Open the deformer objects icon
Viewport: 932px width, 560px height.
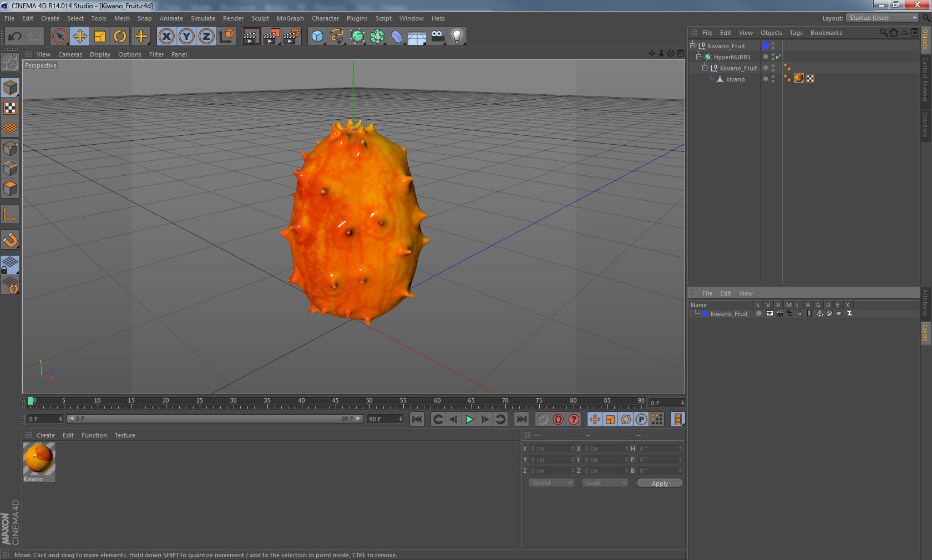[x=397, y=37]
